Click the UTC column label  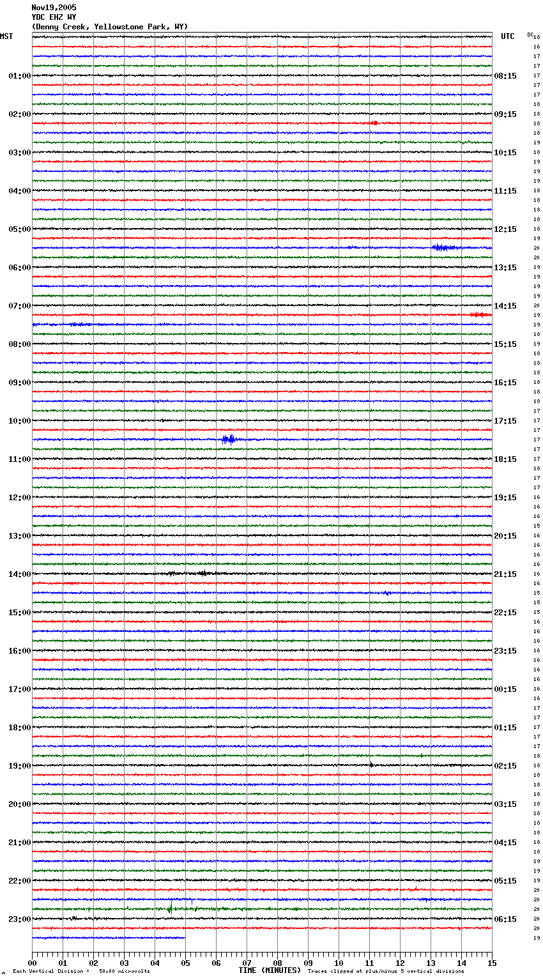(507, 36)
